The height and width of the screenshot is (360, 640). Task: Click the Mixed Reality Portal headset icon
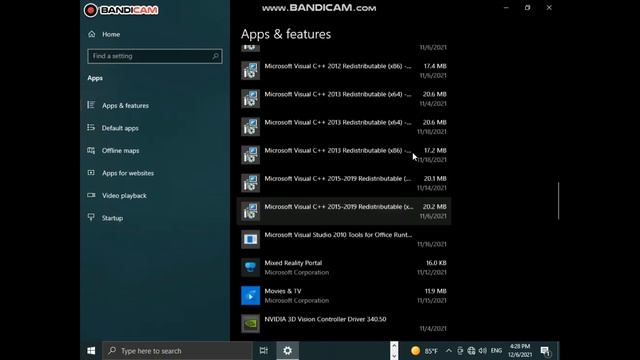pos(250,268)
